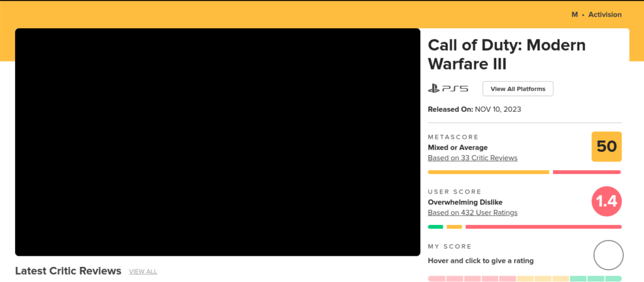Click the Latest Critic Reviews heading
The image size is (644, 282).
68,271
